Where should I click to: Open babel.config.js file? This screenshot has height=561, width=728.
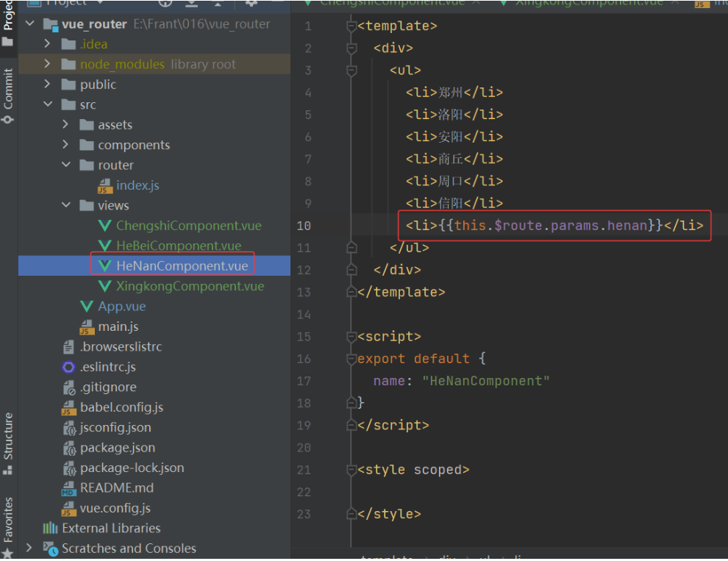[121, 407]
